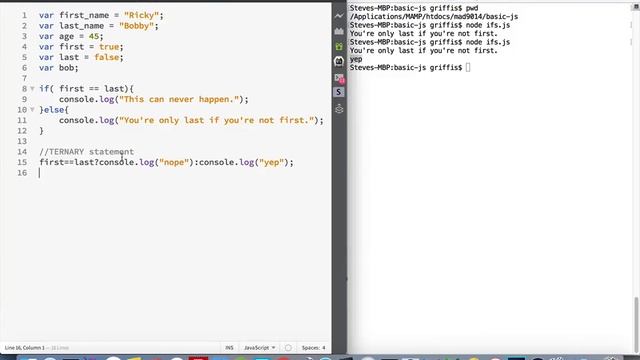The height and width of the screenshot is (360, 640).
Task: Click 'Line 16, Column 1' cursor position
Action: point(24,348)
